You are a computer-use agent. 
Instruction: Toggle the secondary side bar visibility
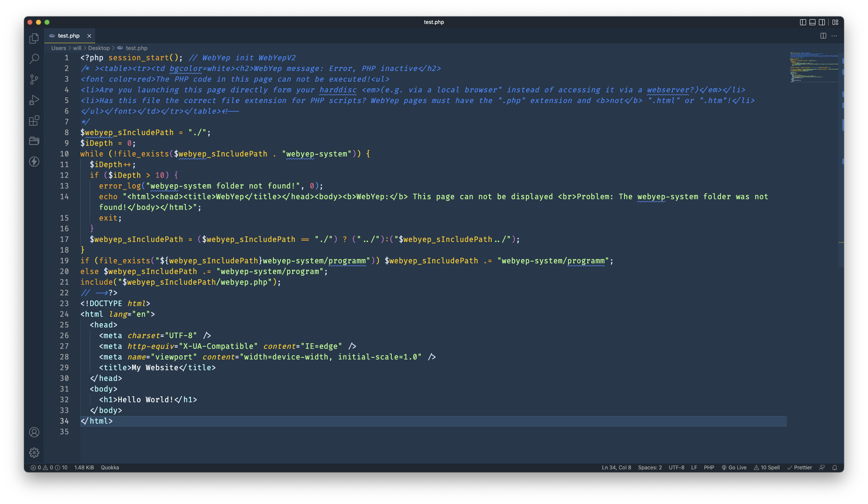coord(821,22)
